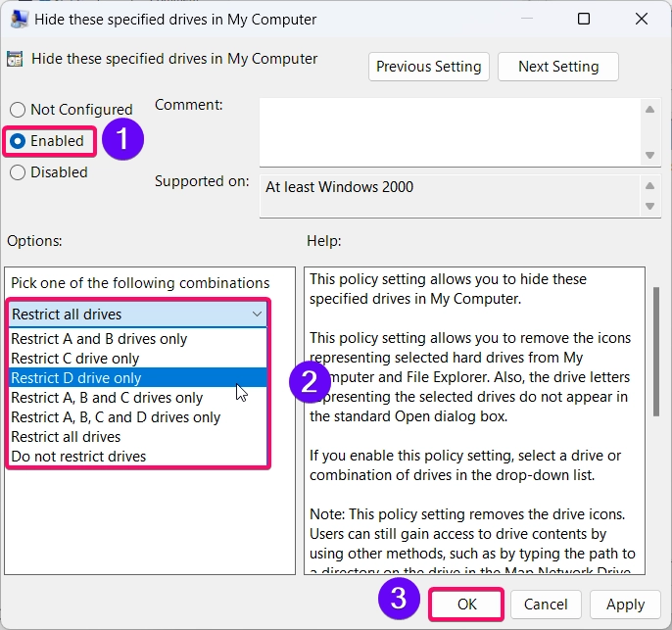Click the Apply button
Viewport: 672px width, 630px height.
tap(625, 605)
